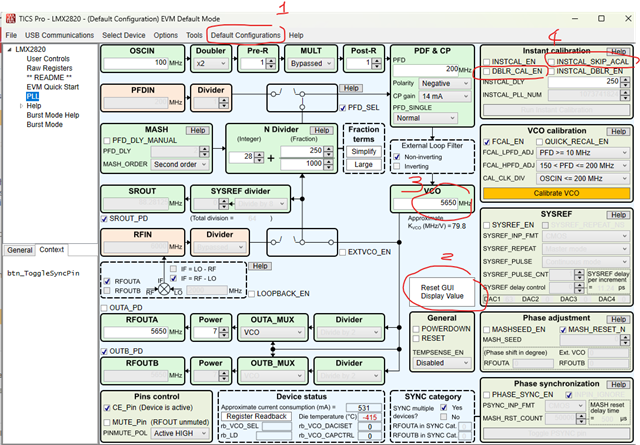The image size is (640, 445).
Task: Toggle the SROUT_PD checkbox
Action: [104, 219]
